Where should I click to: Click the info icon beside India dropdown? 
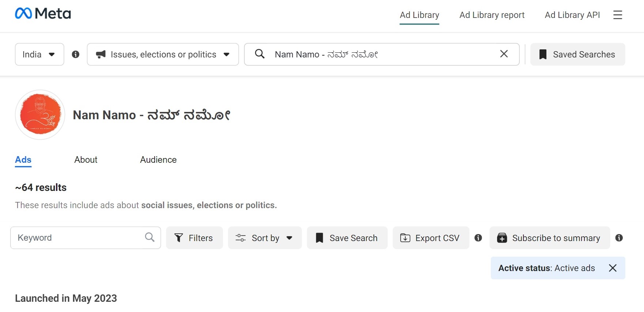(76, 54)
